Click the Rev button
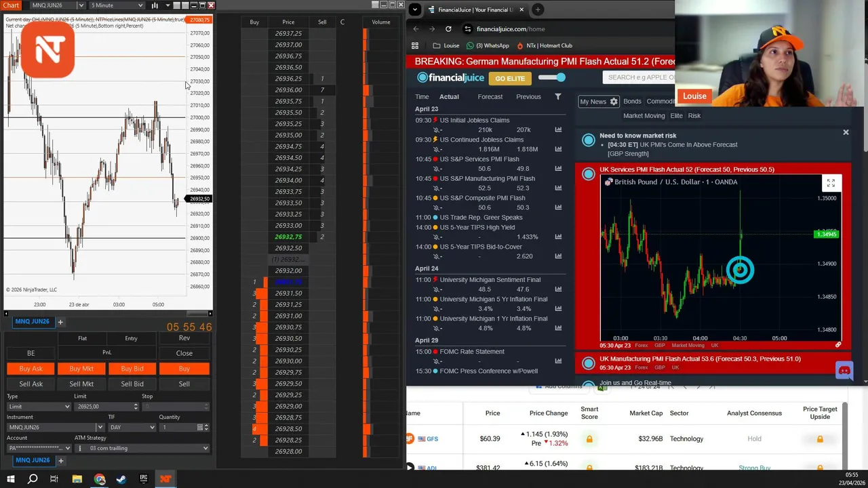Screen dimensions: 868x488 (184, 338)
